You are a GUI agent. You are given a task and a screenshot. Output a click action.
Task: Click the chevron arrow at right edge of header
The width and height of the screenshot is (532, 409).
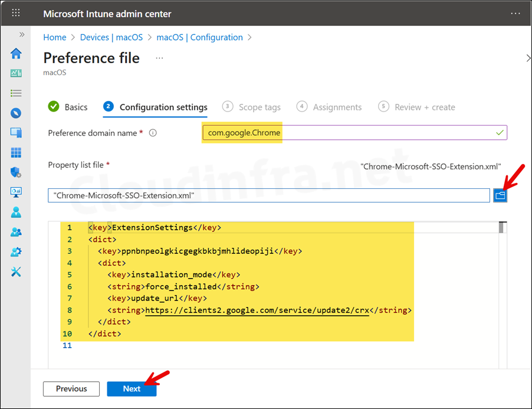(528, 58)
